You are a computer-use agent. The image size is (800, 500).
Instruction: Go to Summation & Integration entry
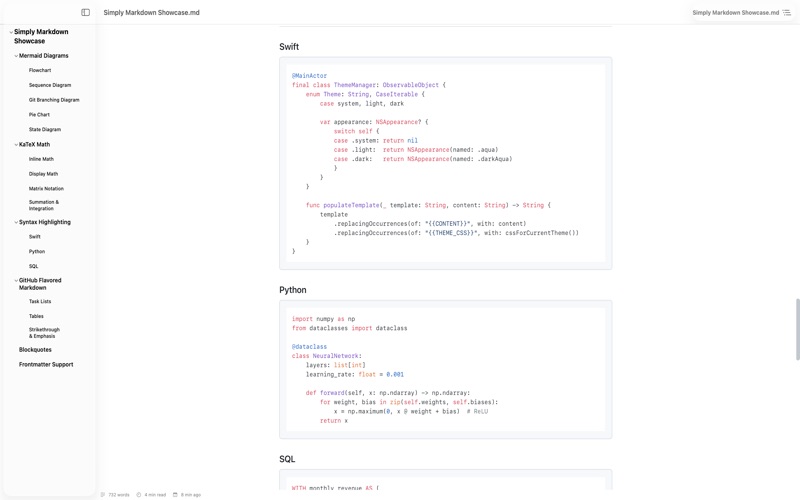click(x=44, y=205)
